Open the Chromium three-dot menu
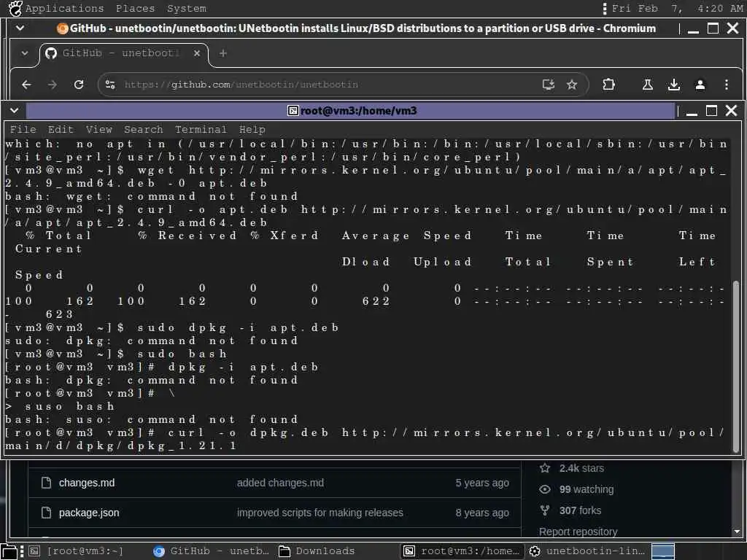Screen dimensions: 747x560 [726, 85]
